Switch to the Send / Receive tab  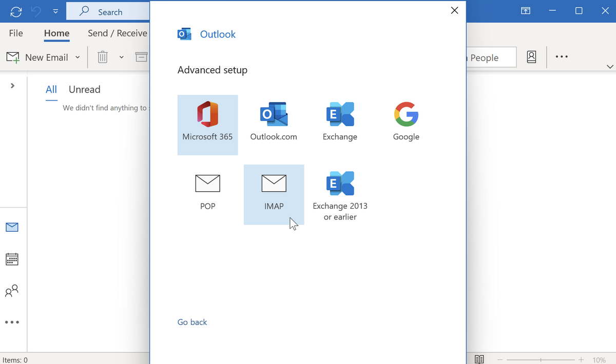118,33
